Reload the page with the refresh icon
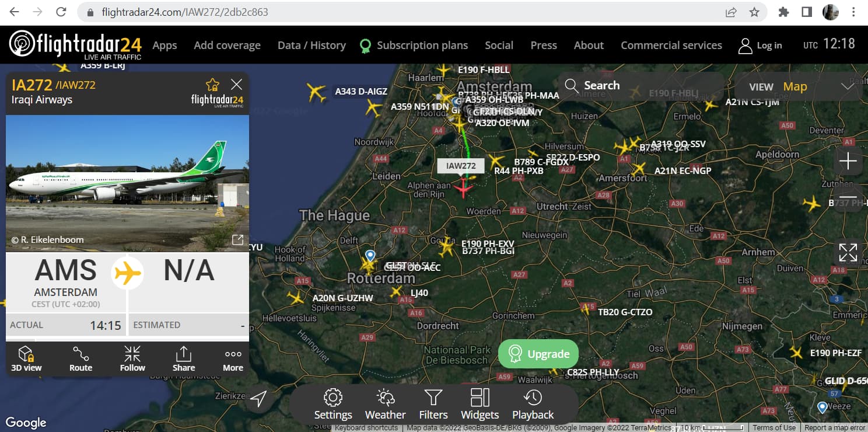The height and width of the screenshot is (432, 868). coord(61,12)
